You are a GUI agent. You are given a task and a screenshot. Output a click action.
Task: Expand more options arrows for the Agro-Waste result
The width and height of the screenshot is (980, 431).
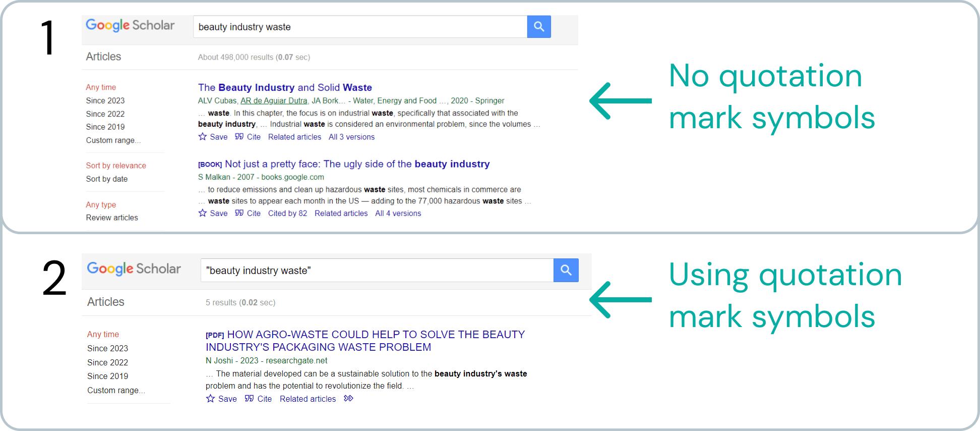pyautogui.click(x=348, y=399)
